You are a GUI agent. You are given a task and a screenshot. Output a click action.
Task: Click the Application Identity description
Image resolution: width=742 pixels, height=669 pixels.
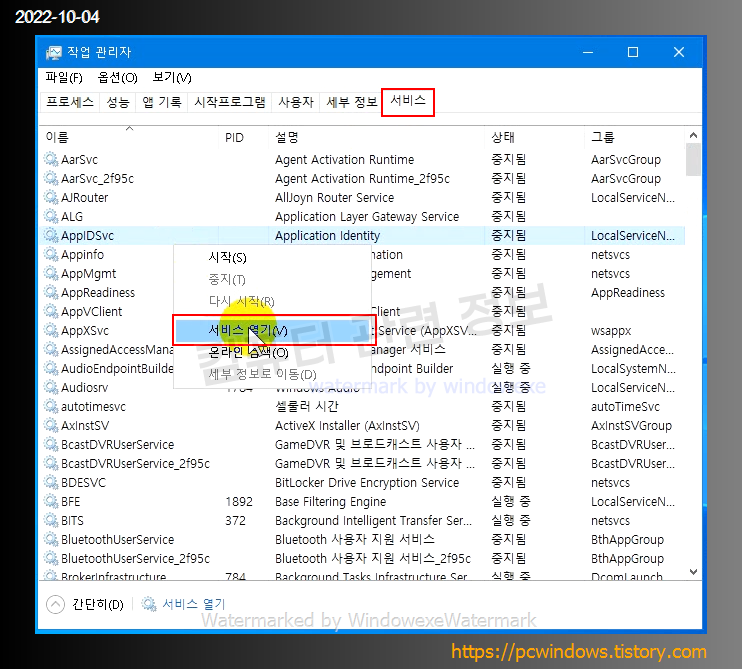[327, 235]
